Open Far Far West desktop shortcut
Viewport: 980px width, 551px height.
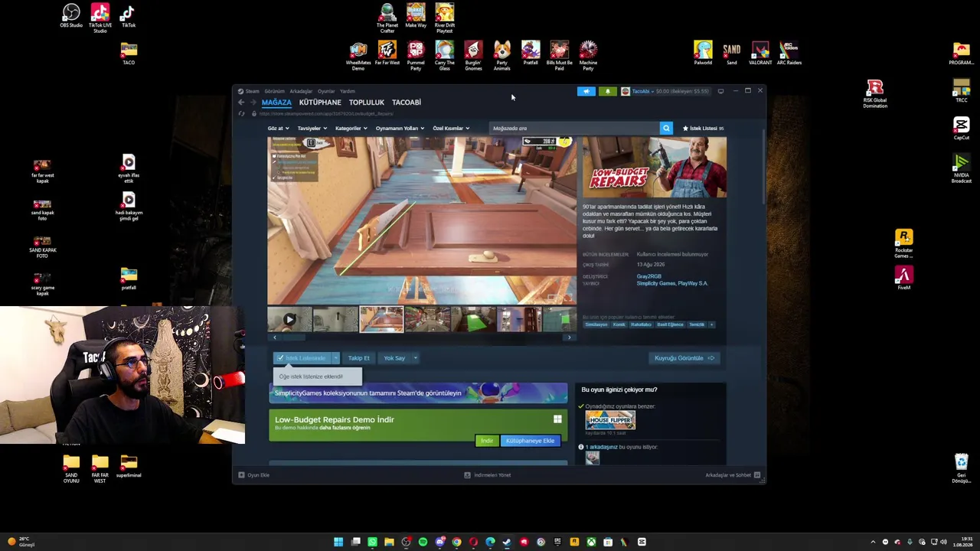pos(387,54)
